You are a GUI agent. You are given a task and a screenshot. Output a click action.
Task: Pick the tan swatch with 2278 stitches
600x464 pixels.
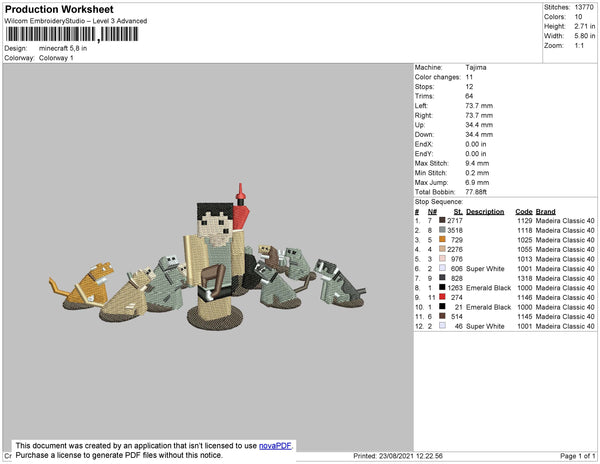(x=442, y=249)
